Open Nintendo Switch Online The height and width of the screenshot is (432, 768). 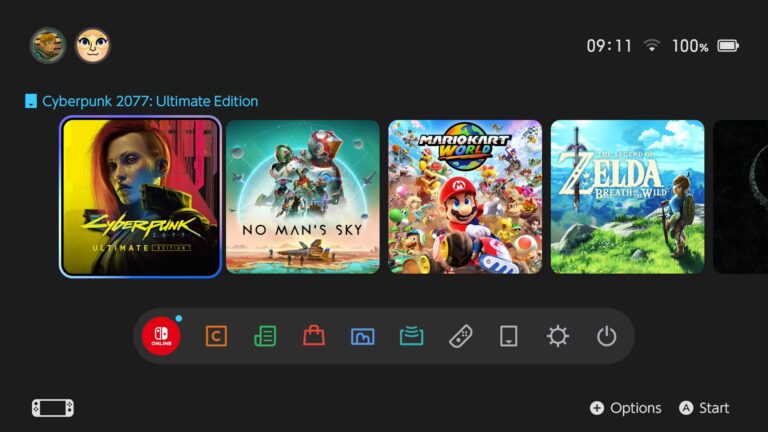pyautogui.click(x=161, y=336)
